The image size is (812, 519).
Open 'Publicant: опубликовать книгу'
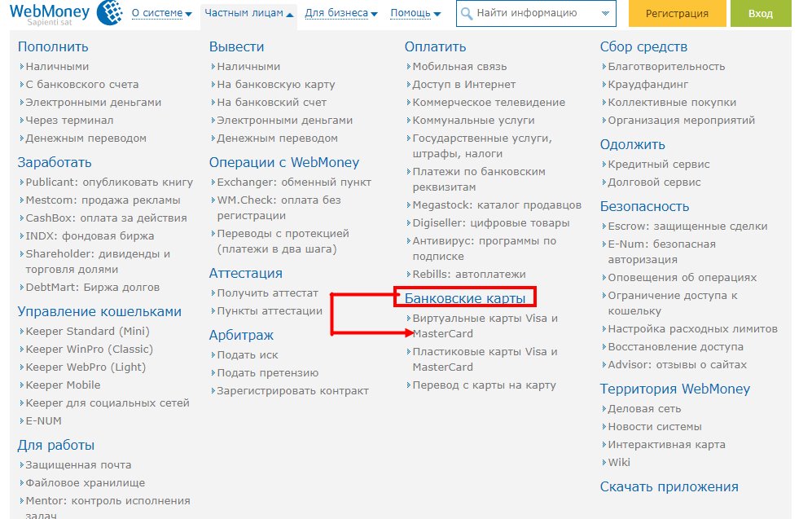(109, 183)
